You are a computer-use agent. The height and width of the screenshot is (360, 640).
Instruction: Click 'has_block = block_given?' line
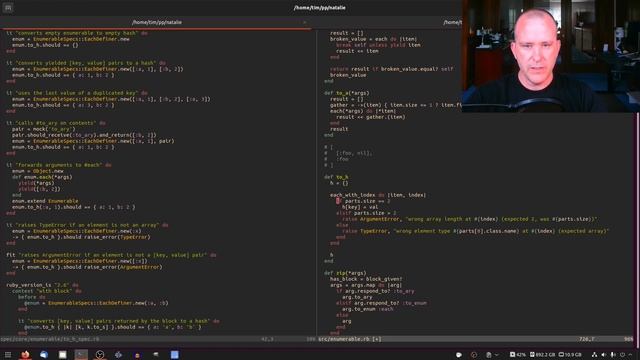point(366,279)
